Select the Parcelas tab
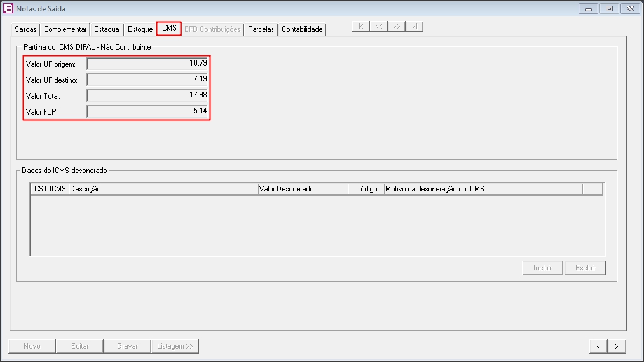Screen dimensions: 644x362 pos(261,29)
